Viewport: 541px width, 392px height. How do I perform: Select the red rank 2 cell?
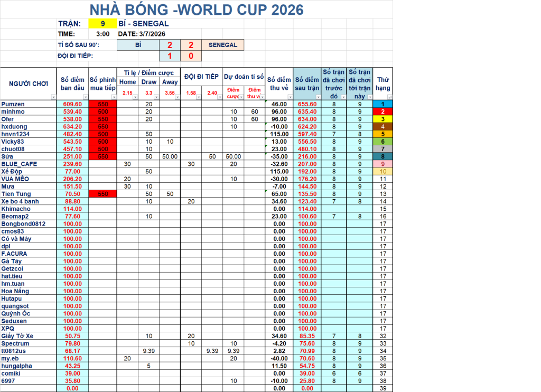coord(383,111)
